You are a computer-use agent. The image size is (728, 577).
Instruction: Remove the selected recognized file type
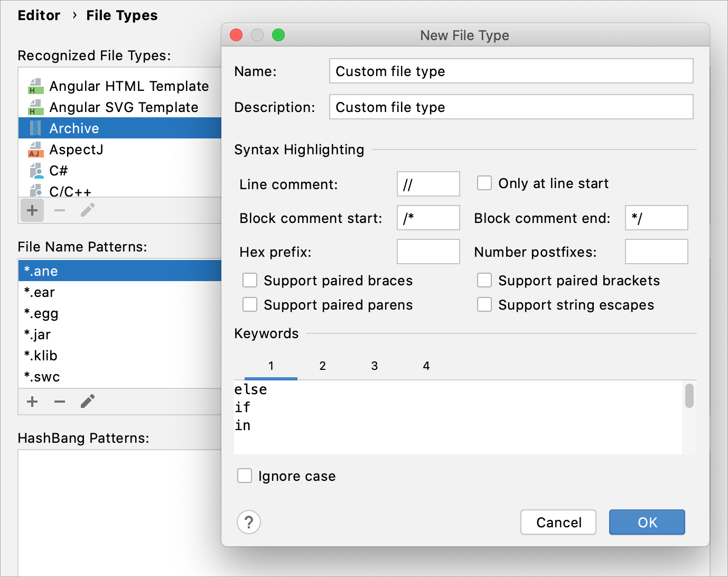(60, 210)
